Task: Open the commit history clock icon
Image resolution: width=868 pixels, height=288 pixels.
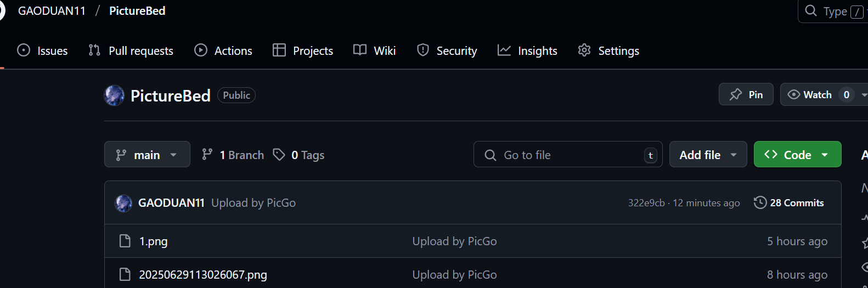Action: (x=760, y=202)
